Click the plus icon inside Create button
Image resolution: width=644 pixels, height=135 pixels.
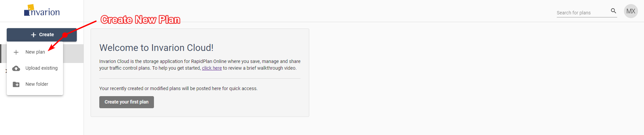tap(34, 35)
